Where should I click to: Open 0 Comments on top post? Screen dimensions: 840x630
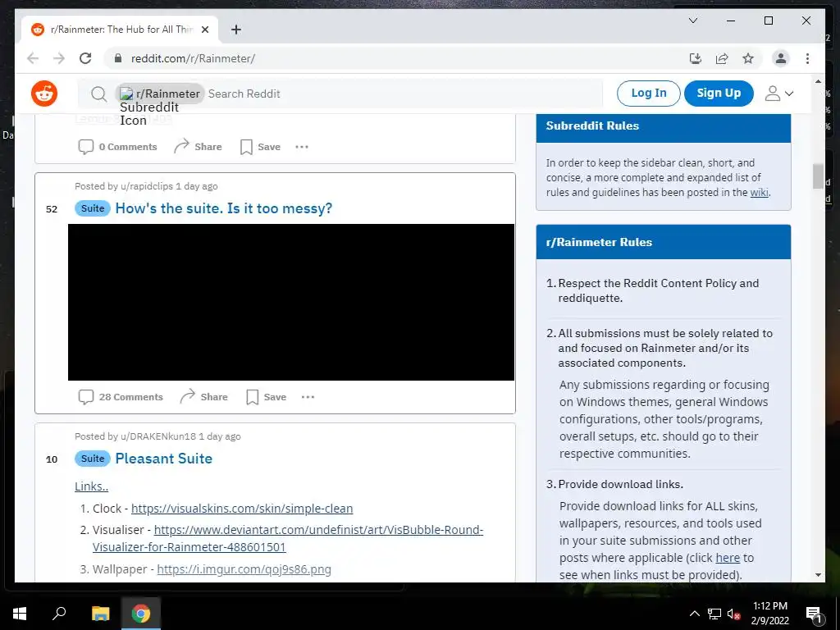118,147
